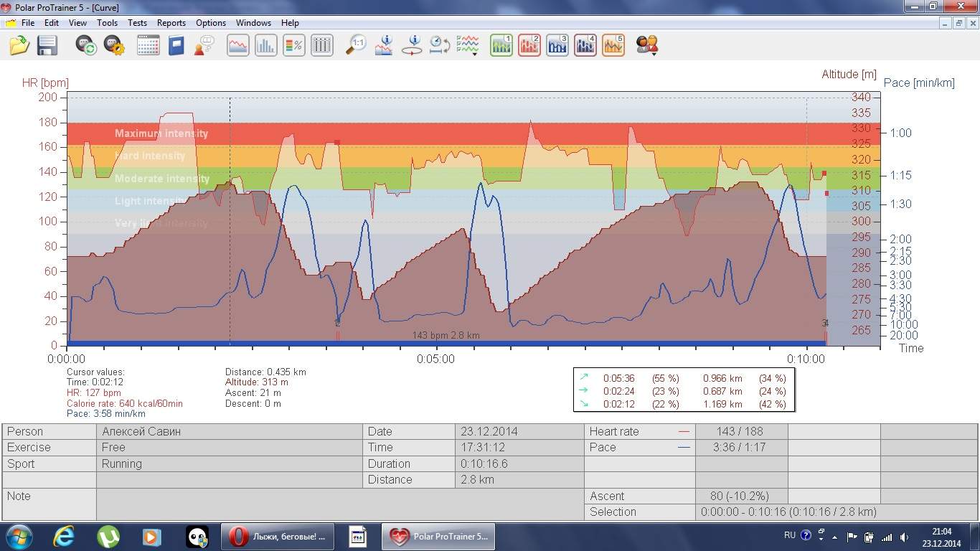The height and width of the screenshot is (551, 980).
Task: Click the watch synchronize icon with green arrows
Action: click(x=87, y=45)
